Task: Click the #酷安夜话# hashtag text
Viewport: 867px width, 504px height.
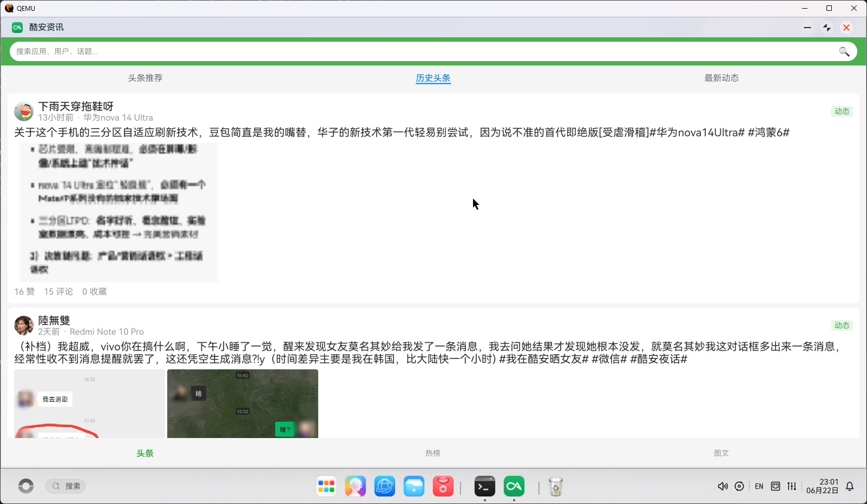Action: (x=659, y=359)
